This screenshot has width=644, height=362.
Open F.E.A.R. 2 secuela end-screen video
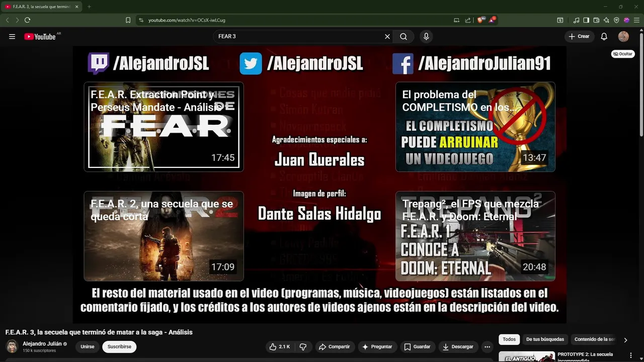pos(164,236)
